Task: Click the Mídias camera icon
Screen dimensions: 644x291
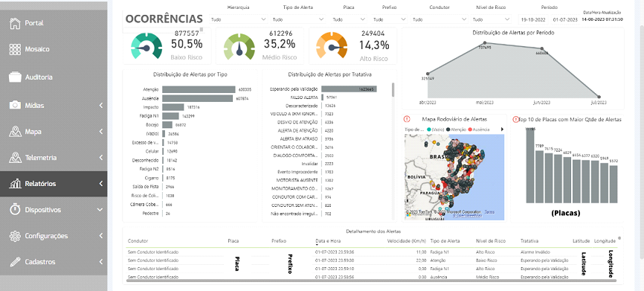Action: [x=15, y=105]
